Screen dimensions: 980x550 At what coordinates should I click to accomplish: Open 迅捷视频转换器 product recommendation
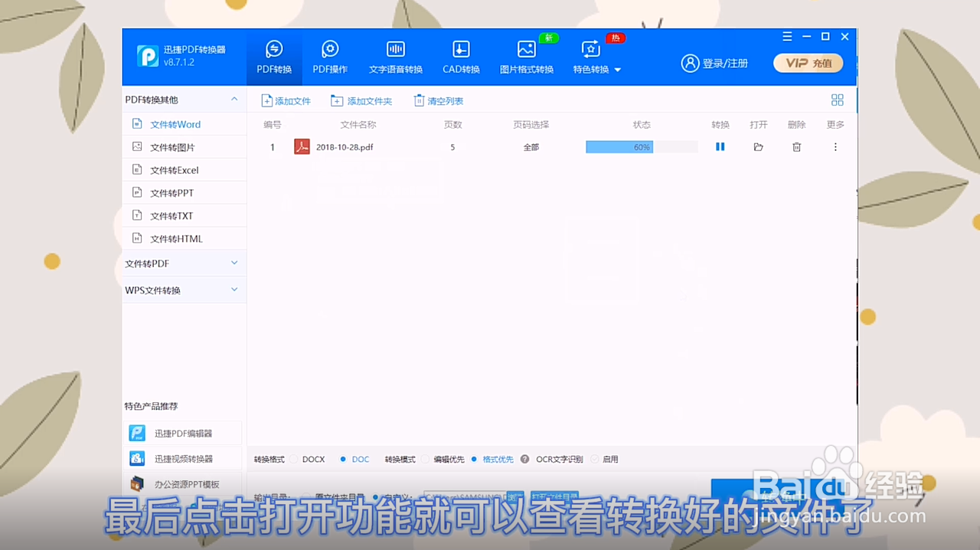click(183, 458)
